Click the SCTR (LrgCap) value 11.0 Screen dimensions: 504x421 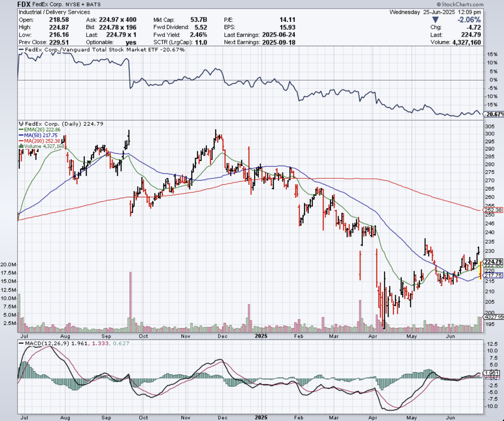point(201,42)
